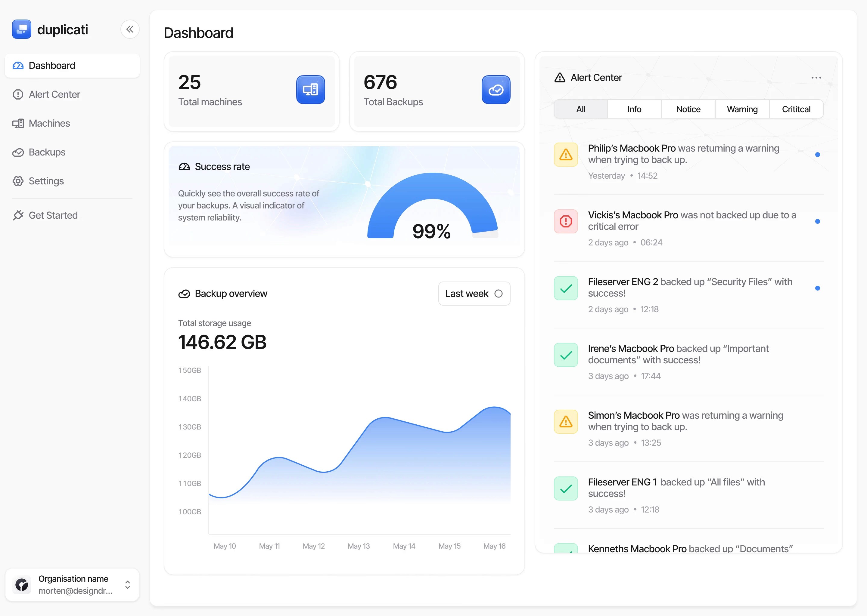Click the organisation avatar icon
This screenshot has width=867, height=616.
click(22, 584)
